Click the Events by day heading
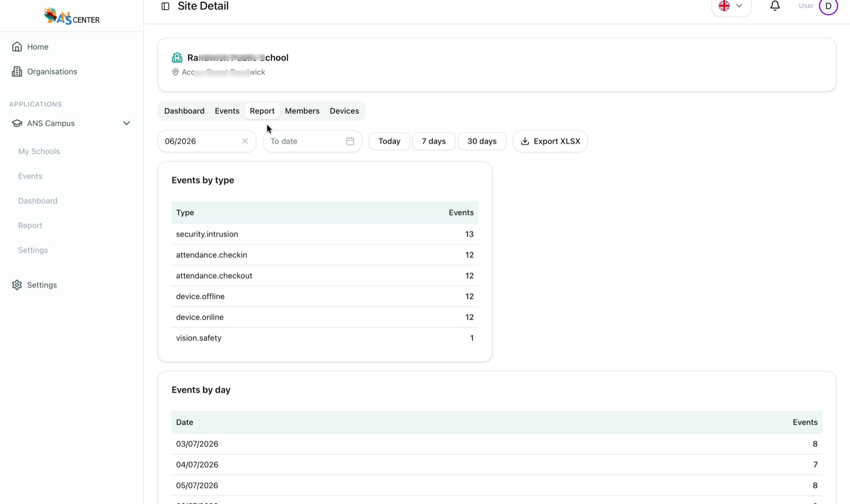This screenshot has width=850, height=504. (x=201, y=390)
